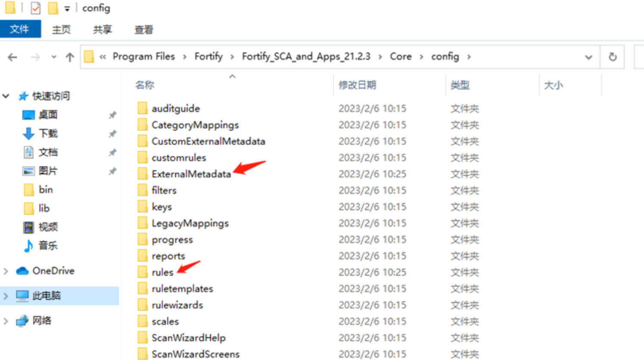Select the filters folder icon
Screen dimensions: 644x360
[x=143, y=190]
